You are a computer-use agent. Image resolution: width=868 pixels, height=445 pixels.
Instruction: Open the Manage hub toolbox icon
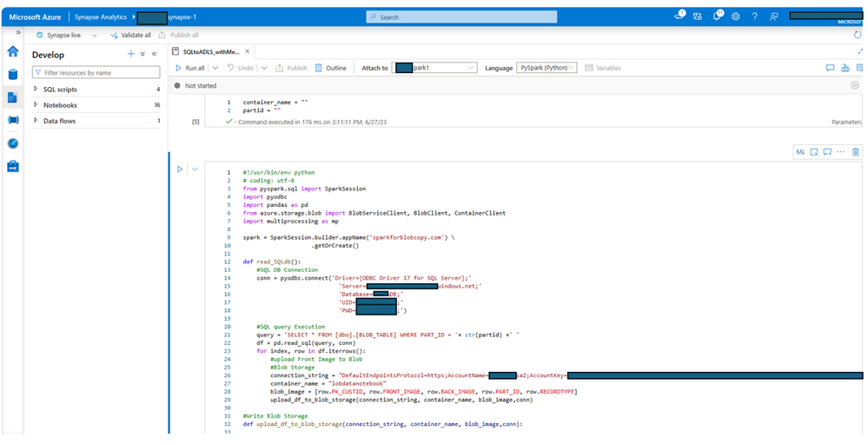pyautogui.click(x=13, y=166)
